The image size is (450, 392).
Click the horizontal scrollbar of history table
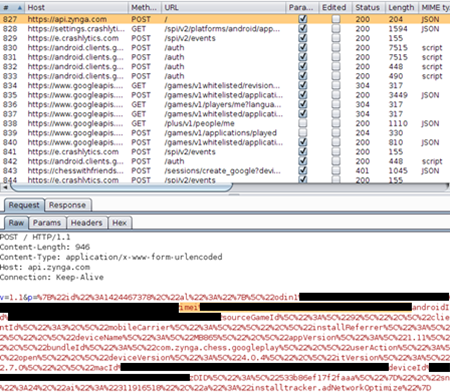pyautogui.click(x=121, y=187)
